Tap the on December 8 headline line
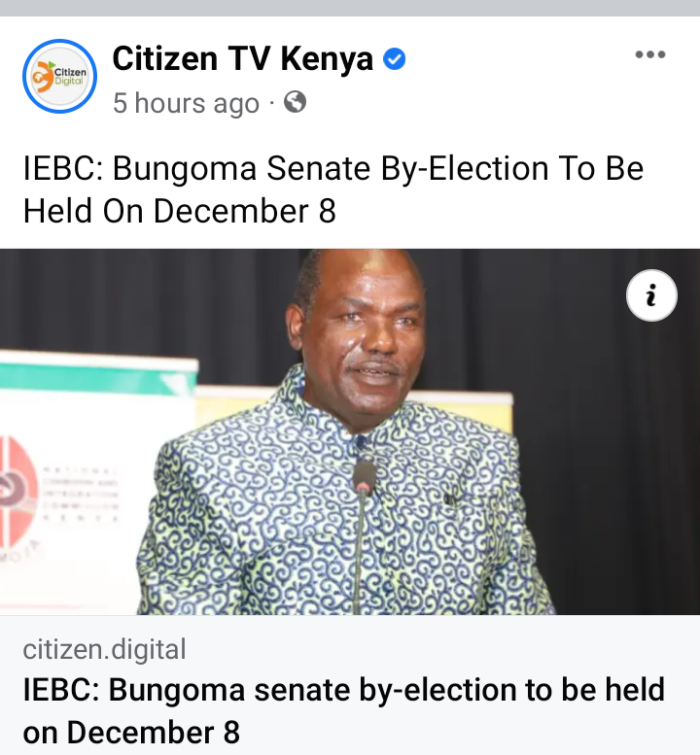700x755 pixels. point(131,733)
